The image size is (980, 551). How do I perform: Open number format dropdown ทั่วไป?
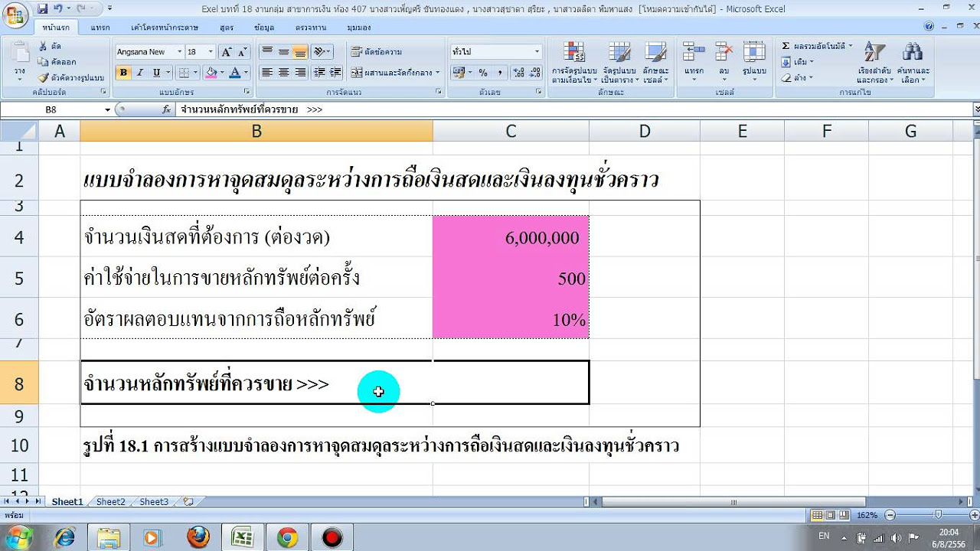[537, 52]
